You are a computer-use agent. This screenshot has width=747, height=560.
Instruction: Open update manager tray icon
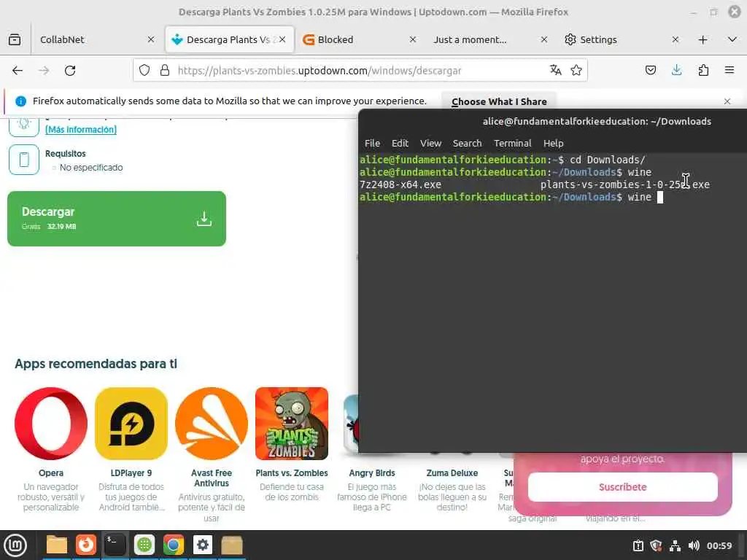click(638, 545)
